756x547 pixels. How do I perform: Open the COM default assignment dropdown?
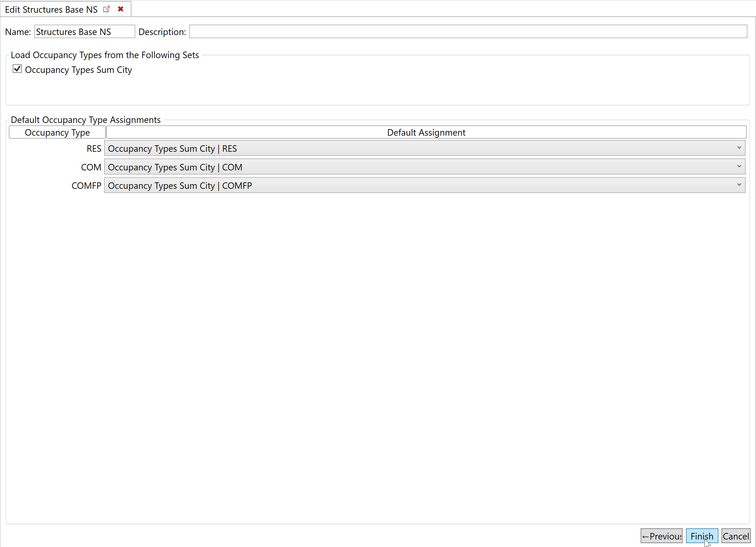[x=425, y=167]
